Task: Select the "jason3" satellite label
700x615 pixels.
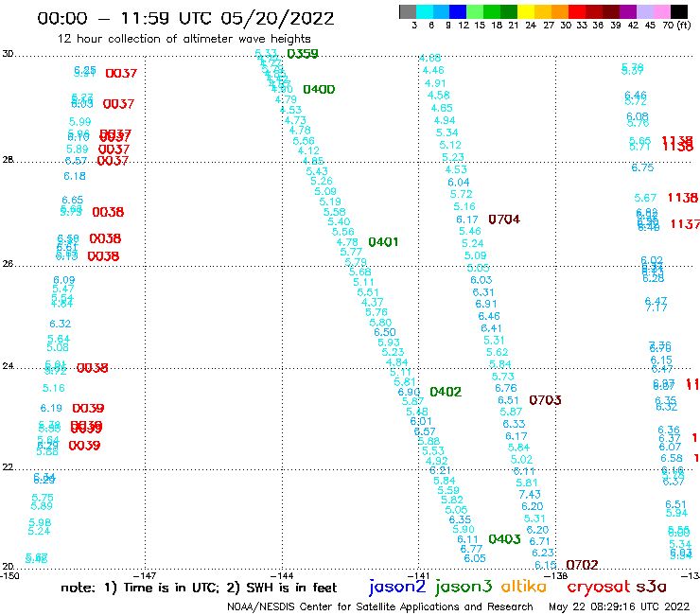Action: tap(464, 587)
